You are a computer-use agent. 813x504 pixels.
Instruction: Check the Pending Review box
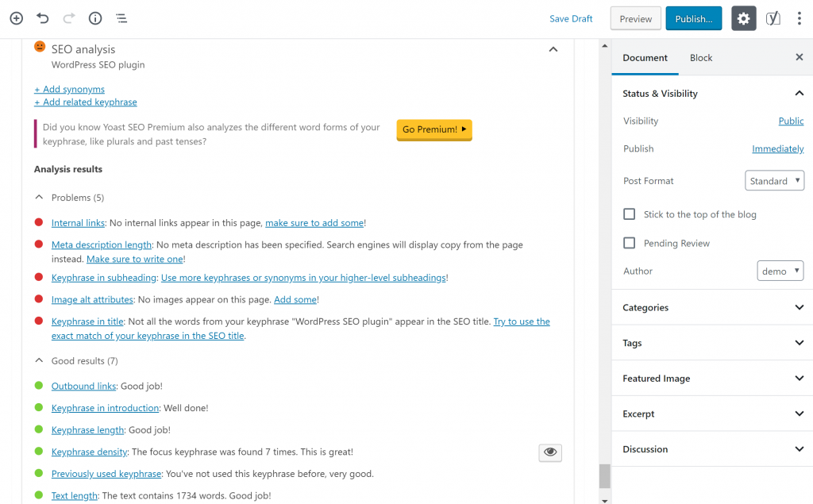tap(630, 243)
